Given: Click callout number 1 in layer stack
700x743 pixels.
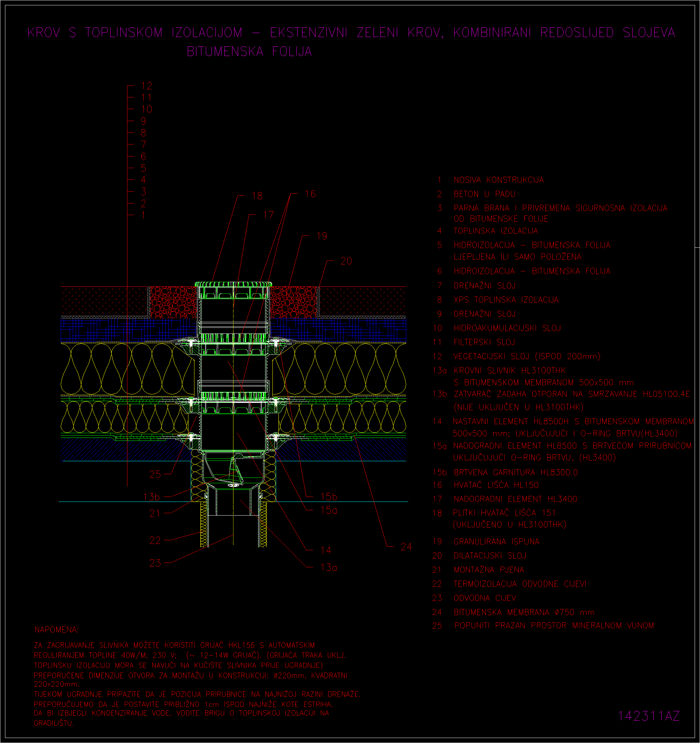Looking at the screenshot, I should (x=143, y=215).
